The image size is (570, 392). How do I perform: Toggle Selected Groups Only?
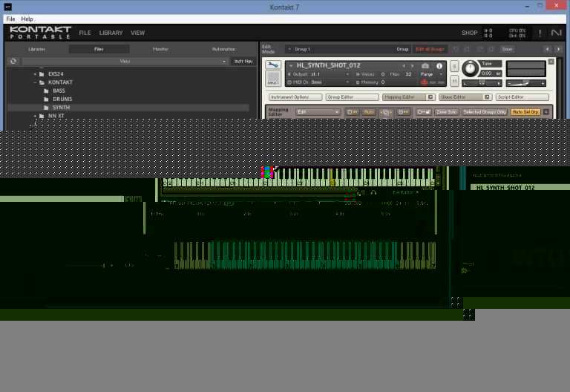(x=485, y=112)
